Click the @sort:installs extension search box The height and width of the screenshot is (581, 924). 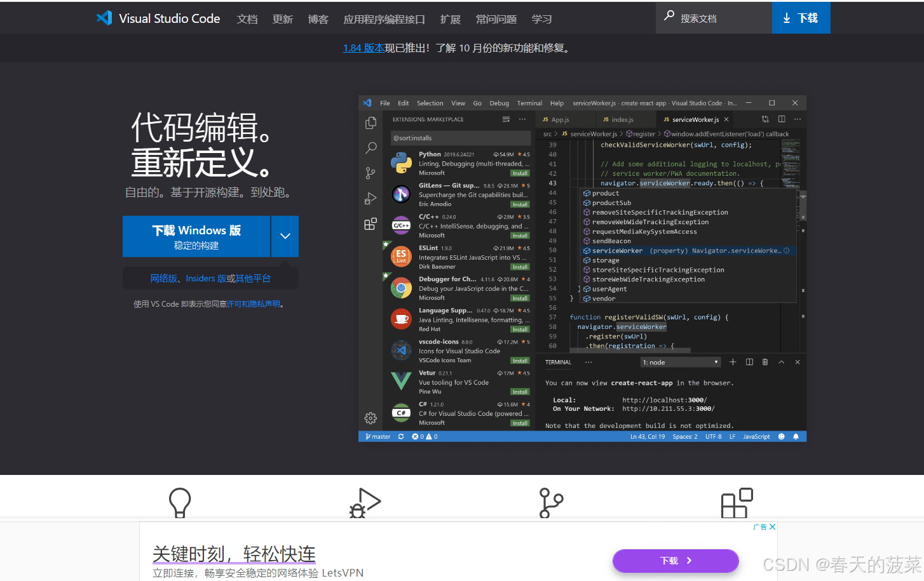461,138
